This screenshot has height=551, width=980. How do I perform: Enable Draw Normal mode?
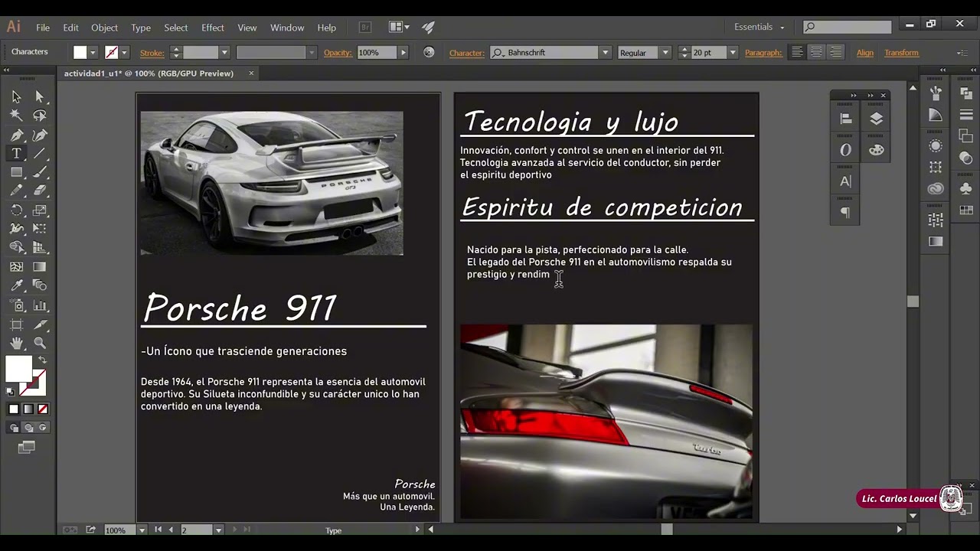point(14,428)
